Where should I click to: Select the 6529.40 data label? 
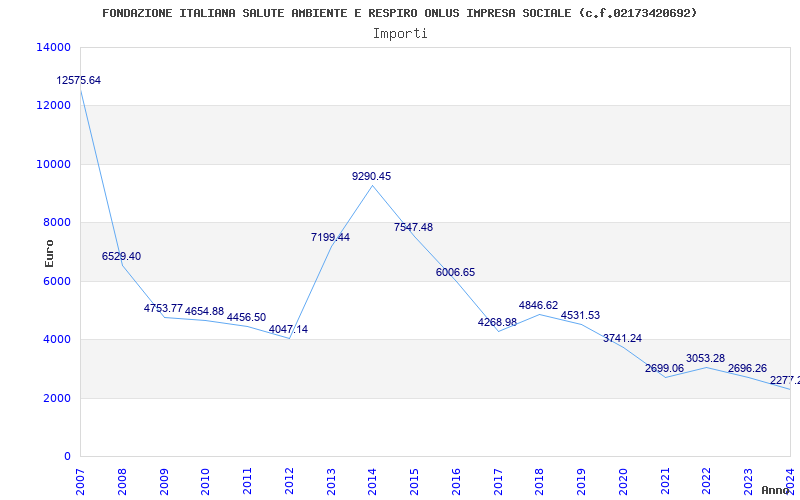click(x=121, y=256)
